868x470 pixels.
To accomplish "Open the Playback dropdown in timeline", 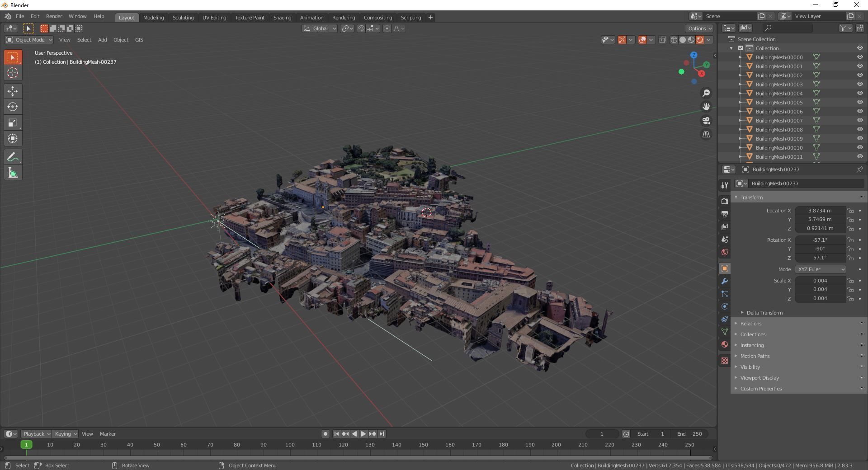I will coord(36,434).
